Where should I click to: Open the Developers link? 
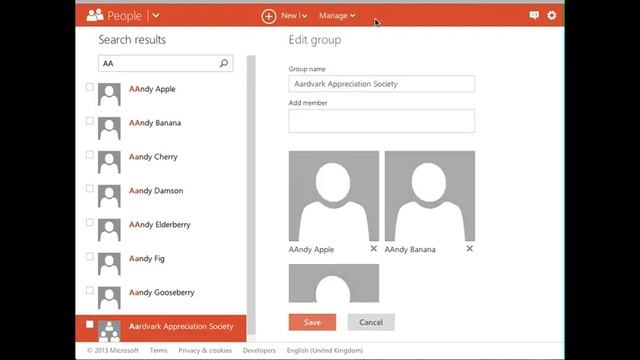259,350
